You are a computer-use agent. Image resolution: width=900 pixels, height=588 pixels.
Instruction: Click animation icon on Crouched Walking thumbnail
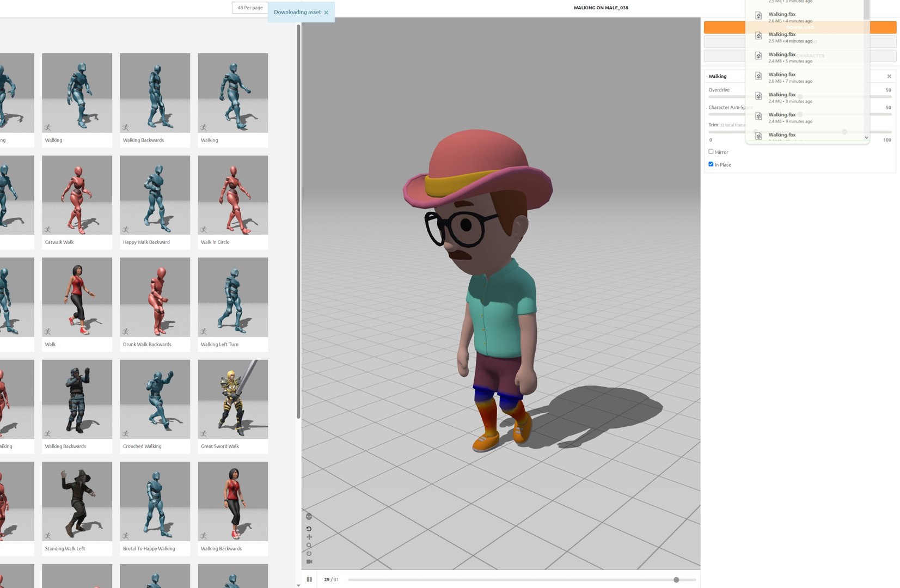click(126, 434)
